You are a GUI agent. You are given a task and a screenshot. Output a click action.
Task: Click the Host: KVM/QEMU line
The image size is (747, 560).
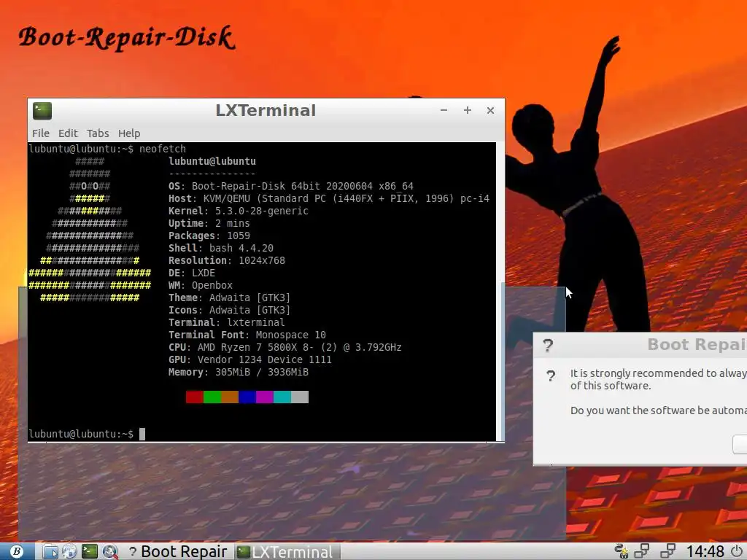(x=329, y=198)
